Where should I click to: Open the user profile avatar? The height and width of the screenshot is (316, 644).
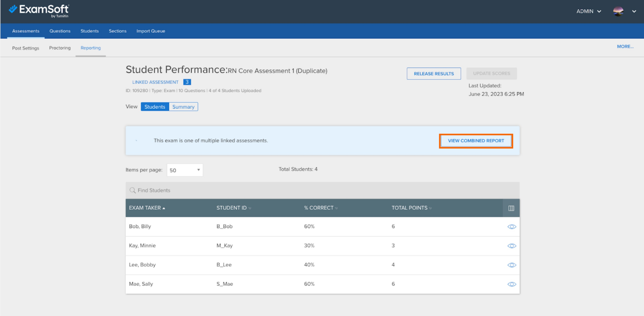click(618, 11)
